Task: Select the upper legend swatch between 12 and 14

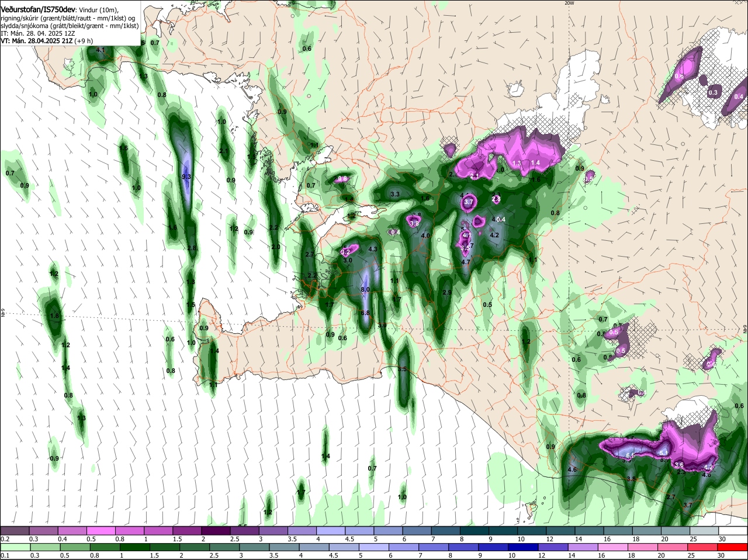Action: (560, 531)
